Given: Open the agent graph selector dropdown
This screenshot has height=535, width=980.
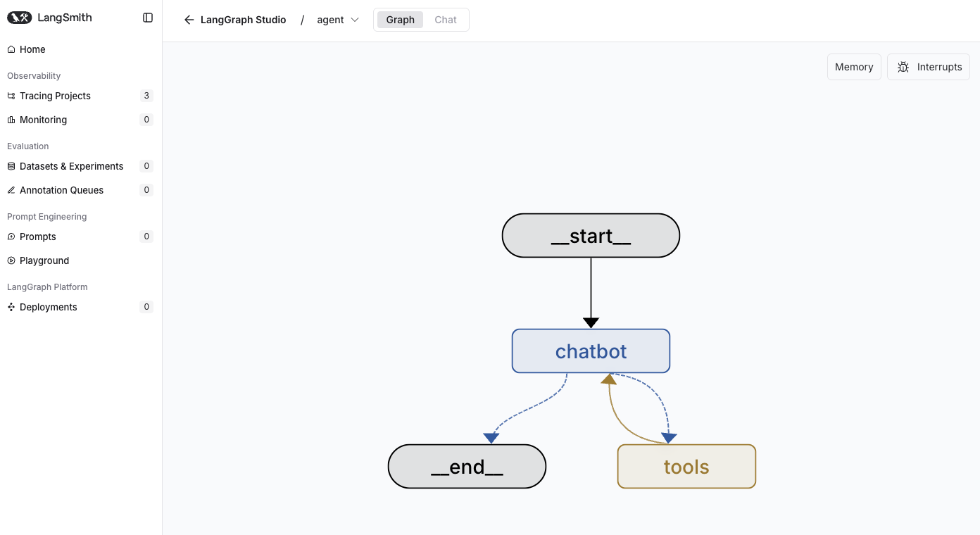Looking at the screenshot, I should click(338, 20).
